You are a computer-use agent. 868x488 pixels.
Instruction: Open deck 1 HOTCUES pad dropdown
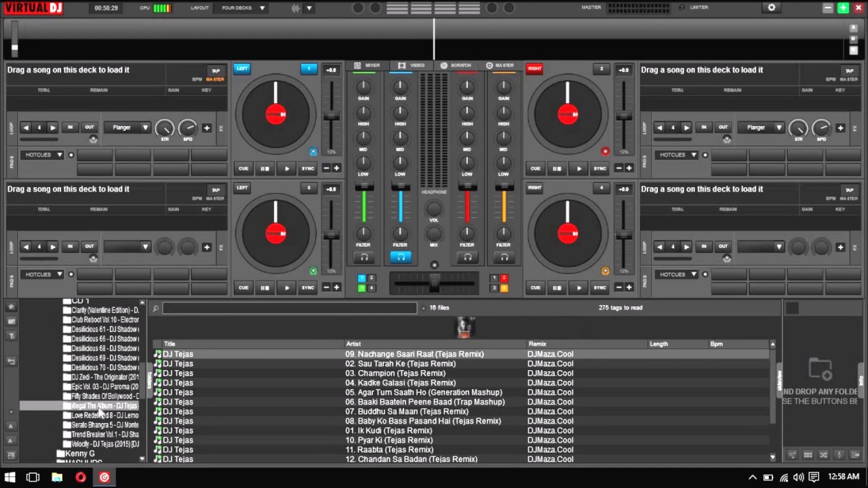coord(43,155)
